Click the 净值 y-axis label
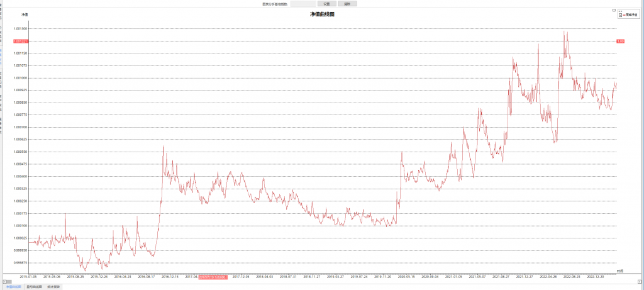The image size is (644, 290). click(x=25, y=14)
